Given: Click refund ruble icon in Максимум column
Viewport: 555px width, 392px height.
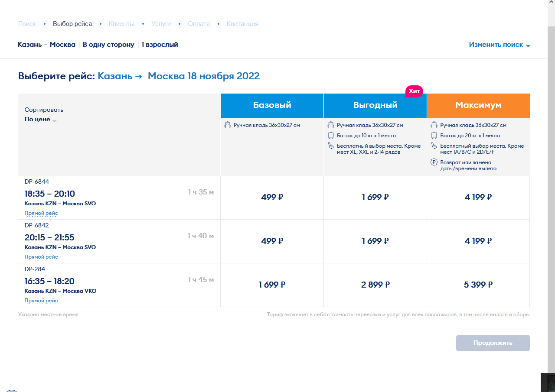Looking at the screenshot, I should 434,162.
